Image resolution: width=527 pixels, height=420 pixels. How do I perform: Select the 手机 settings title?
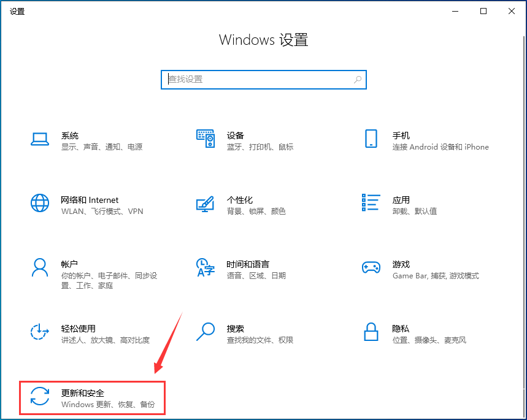401,136
